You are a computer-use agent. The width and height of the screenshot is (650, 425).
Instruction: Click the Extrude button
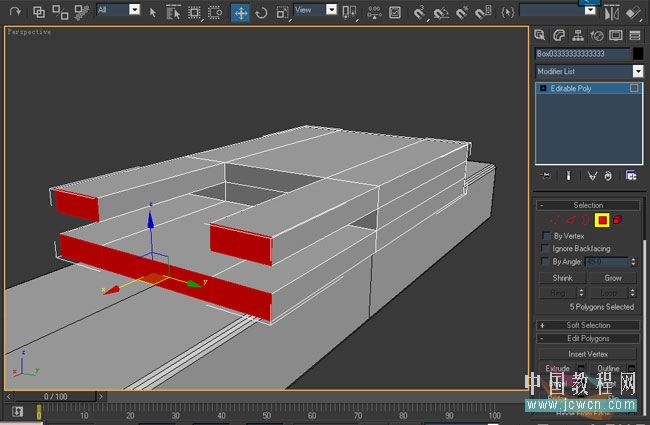click(558, 368)
